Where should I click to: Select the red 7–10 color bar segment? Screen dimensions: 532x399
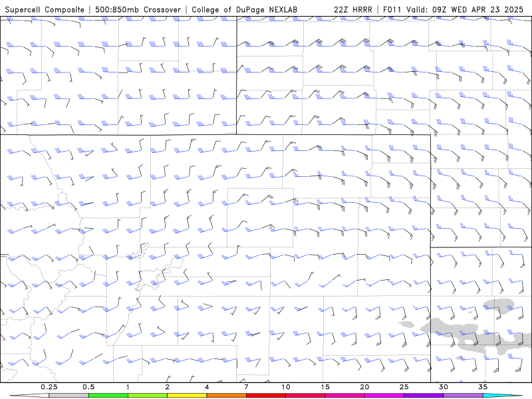pos(265,396)
